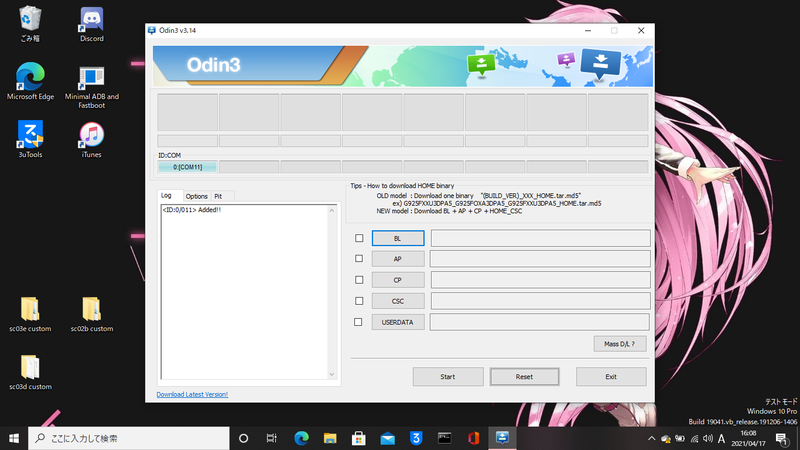Click the CP file path field
The height and width of the screenshot is (450, 800).
541,280
